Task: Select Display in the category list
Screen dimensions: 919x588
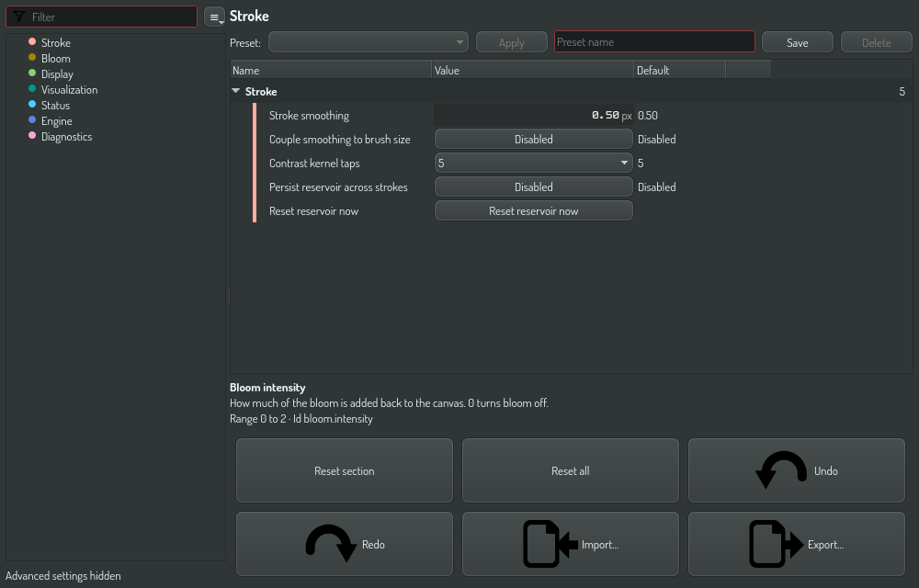Action: click(57, 74)
